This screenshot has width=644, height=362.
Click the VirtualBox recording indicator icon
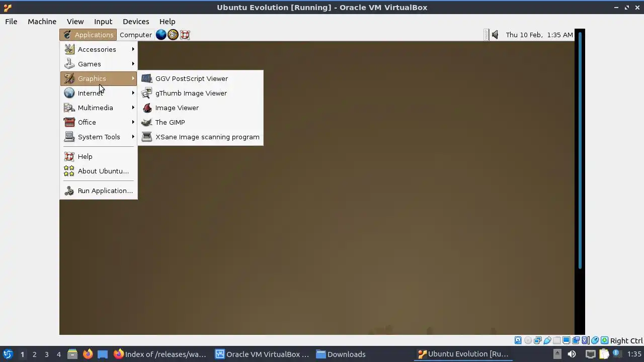(576, 340)
